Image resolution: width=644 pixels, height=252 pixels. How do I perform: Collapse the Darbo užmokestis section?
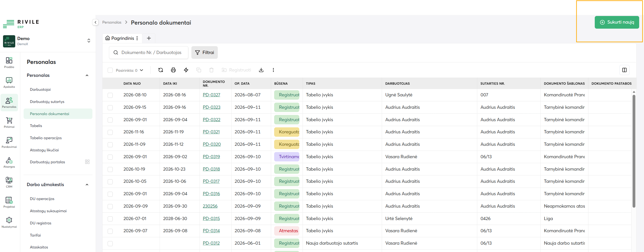87,185
